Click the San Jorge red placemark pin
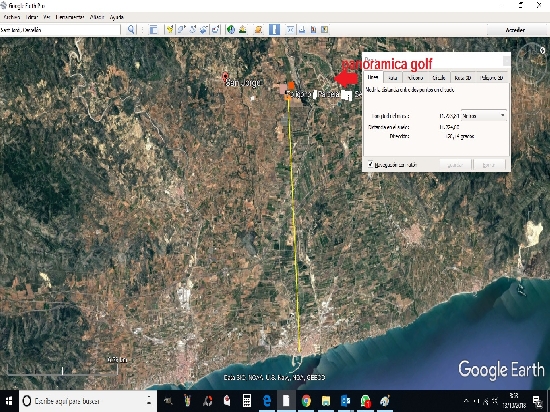 tap(225, 76)
